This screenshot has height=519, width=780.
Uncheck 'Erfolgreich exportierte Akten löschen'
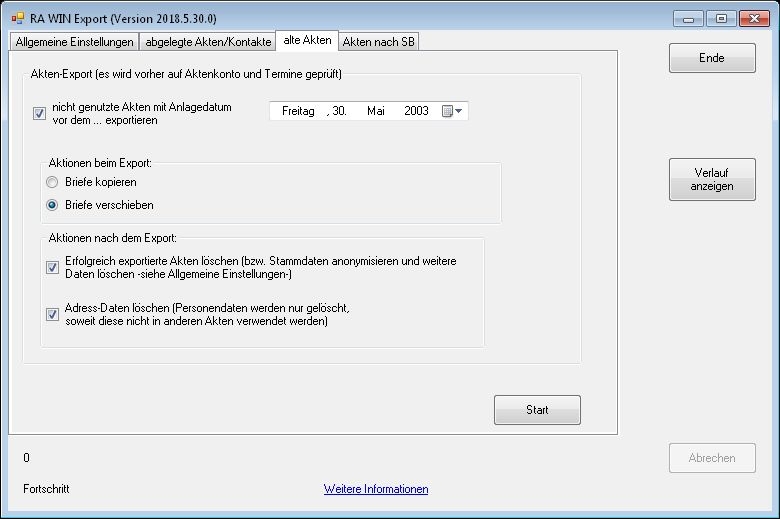pyautogui.click(x=53, y=267)
